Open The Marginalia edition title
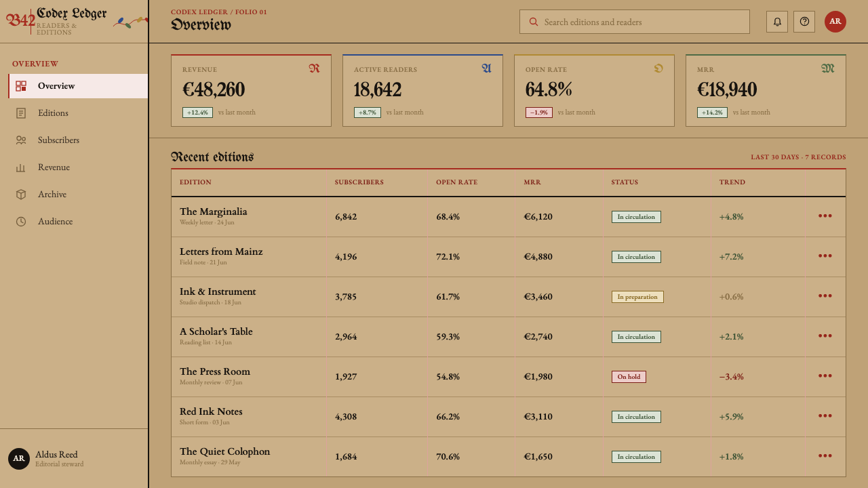Viewport: 868px width, 488px height. click(214, 211)
